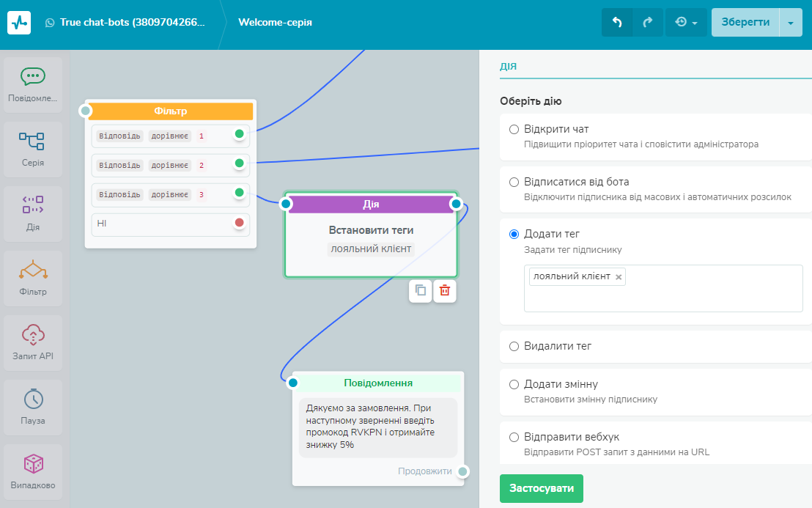Add a Випадково block from sidebar

coord(33,472)
